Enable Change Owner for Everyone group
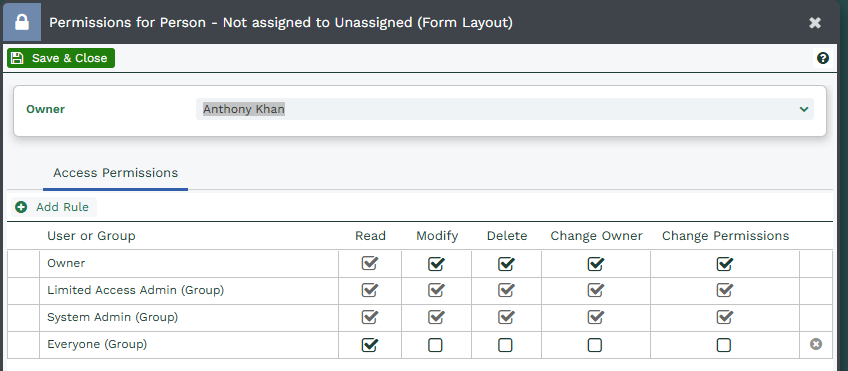Viewport: 848px width, 371px height. pyautogui.click(x=595, y=345)
